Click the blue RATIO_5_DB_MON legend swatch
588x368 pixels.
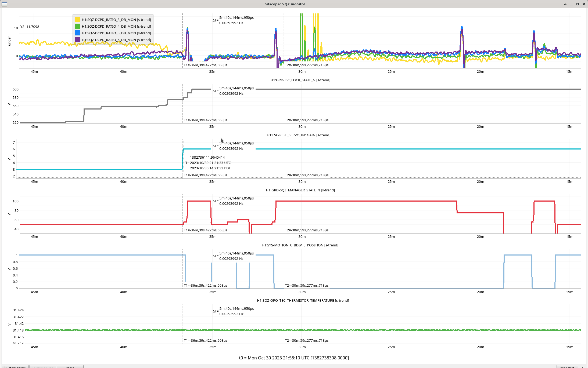coord(77,33)
